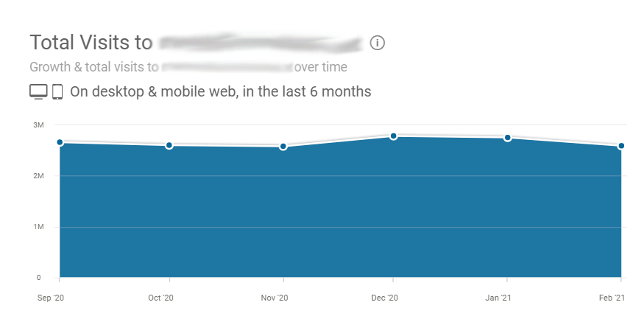
Task: Click the 1M y-axis label
Action: click(38, 227)
